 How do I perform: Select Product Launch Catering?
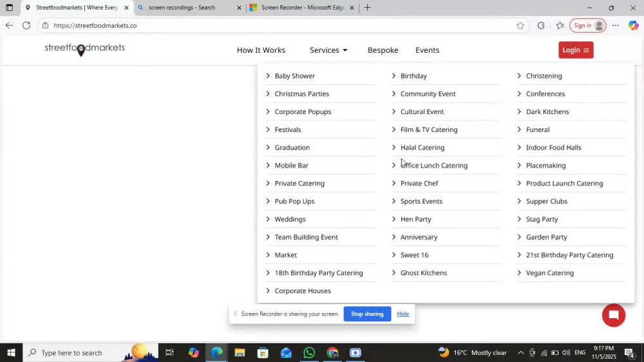(x=564, y=184)
